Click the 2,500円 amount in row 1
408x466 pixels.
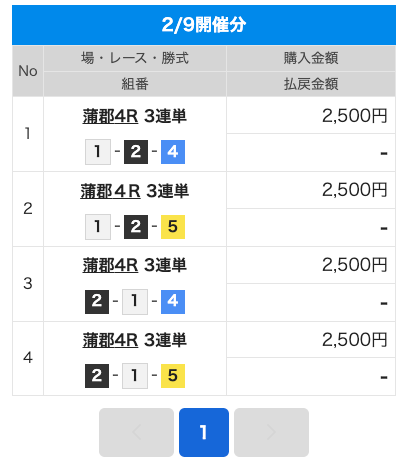(x=354, y=116)
